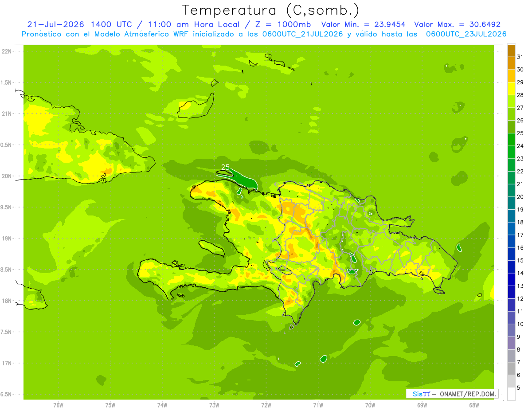This screenshot has height=411, width=532.
Task: Select the 'Valor Max. = 30.6492' value
Action: (457, 24)
